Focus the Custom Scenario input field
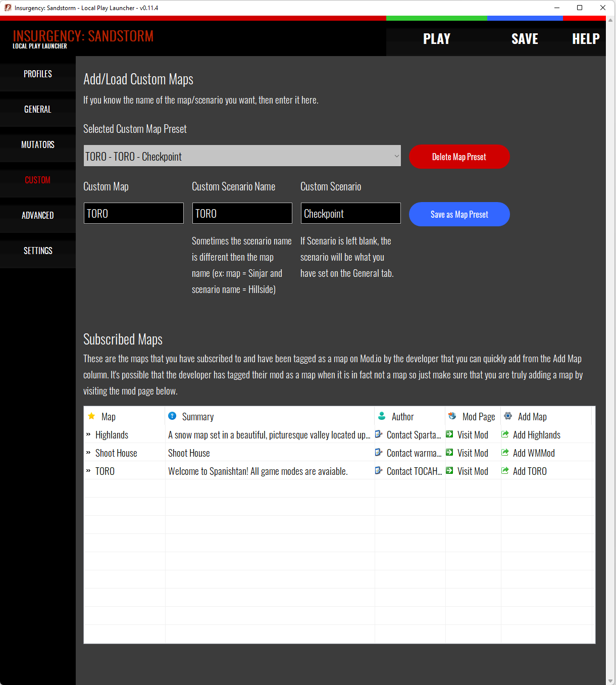Viewport: 616px width, 685px height. pyautogui.click(x=351, y=213)
